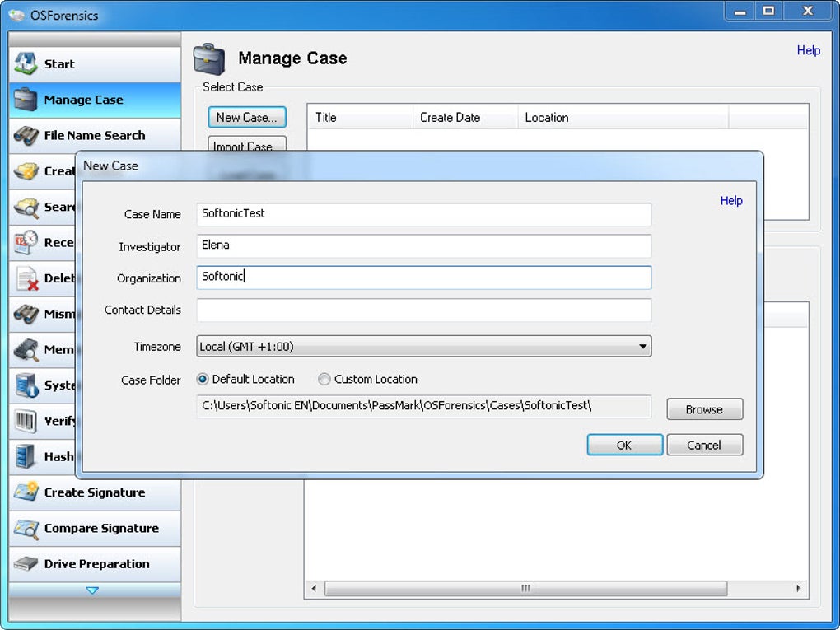The width and height of the screenshot is (840, 630).
Task: Click the OSForensics title bar app icon
Action: click(x=16, y=15)
